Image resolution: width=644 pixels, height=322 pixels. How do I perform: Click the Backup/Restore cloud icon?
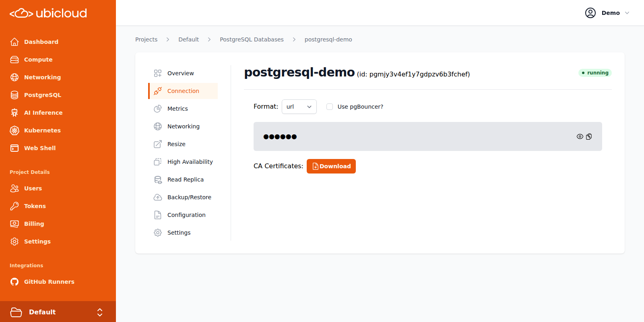pyautogui.click(x=158, y=197)
